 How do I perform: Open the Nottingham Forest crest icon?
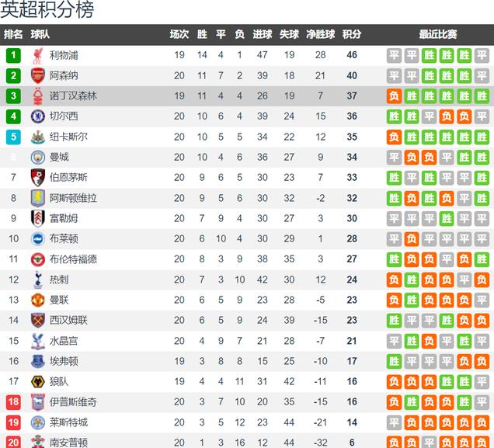[x=38, y=96]
